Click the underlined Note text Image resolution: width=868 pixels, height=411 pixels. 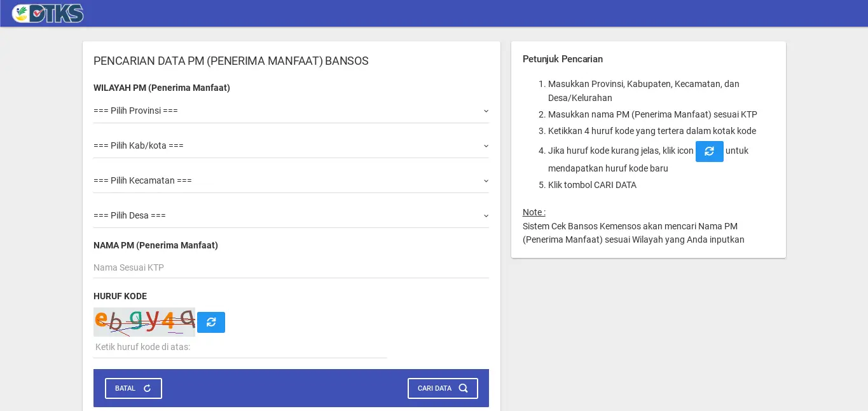(x=534, y=212)
